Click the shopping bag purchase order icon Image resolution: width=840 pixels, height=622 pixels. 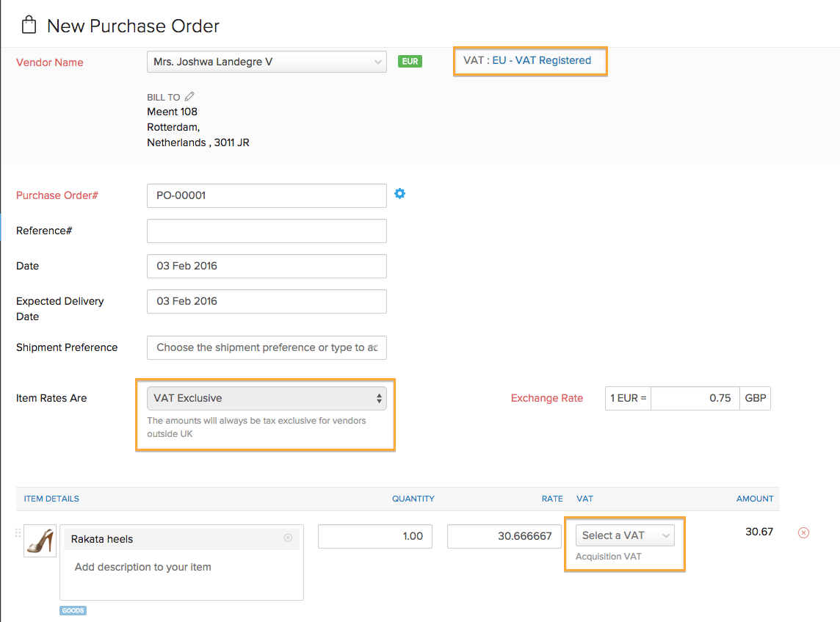click(x=29, y=26)
